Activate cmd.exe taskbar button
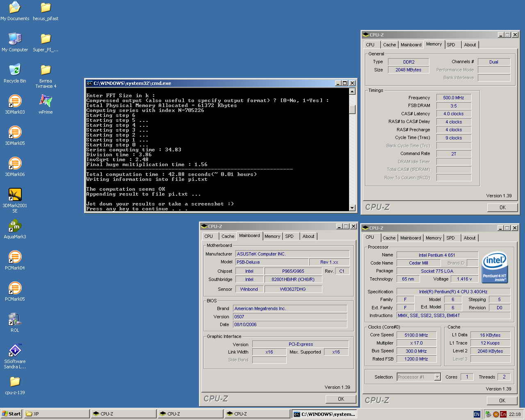 pyautogui.click(x=324, y=414)
